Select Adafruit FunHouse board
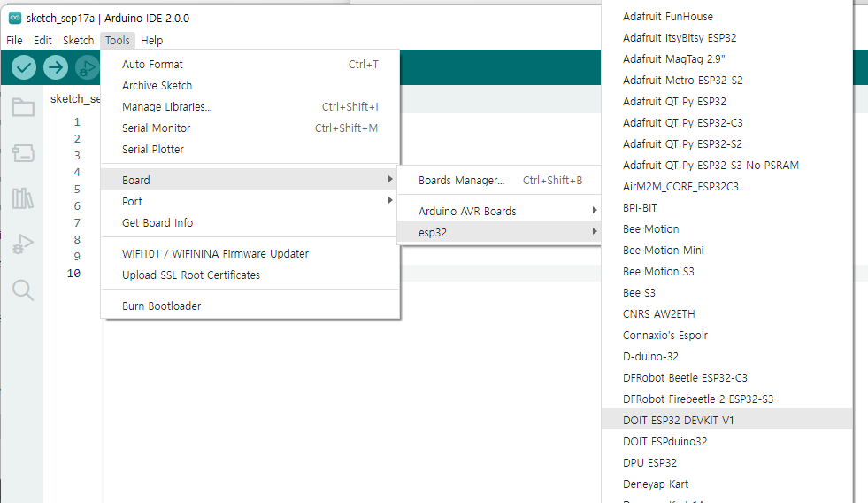 point(726,17)
